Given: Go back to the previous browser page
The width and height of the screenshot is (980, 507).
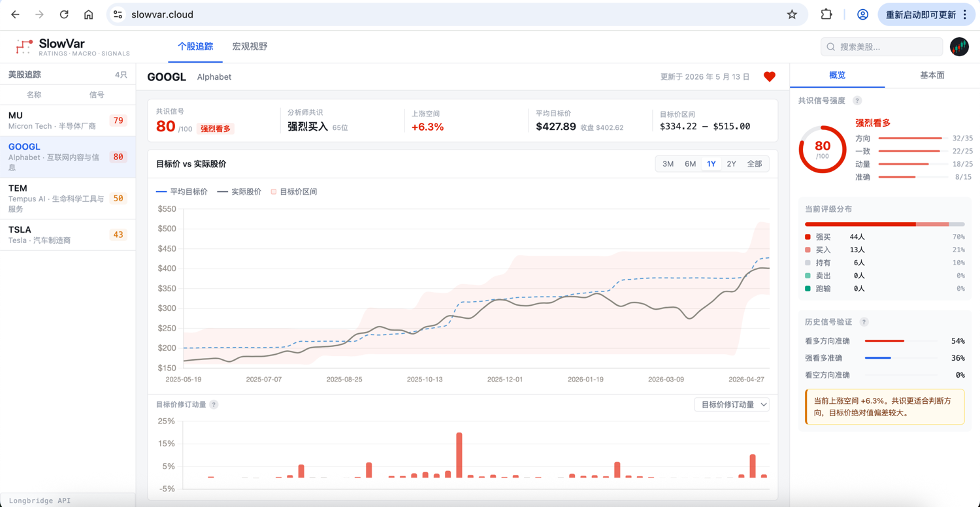Looking at the screenshot, I should point(15,14).
